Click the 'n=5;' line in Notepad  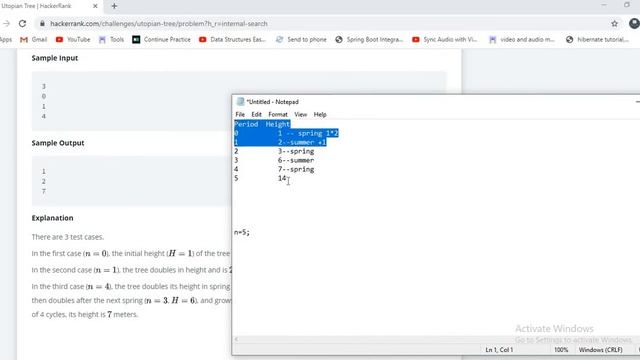[x=242, y=232]
